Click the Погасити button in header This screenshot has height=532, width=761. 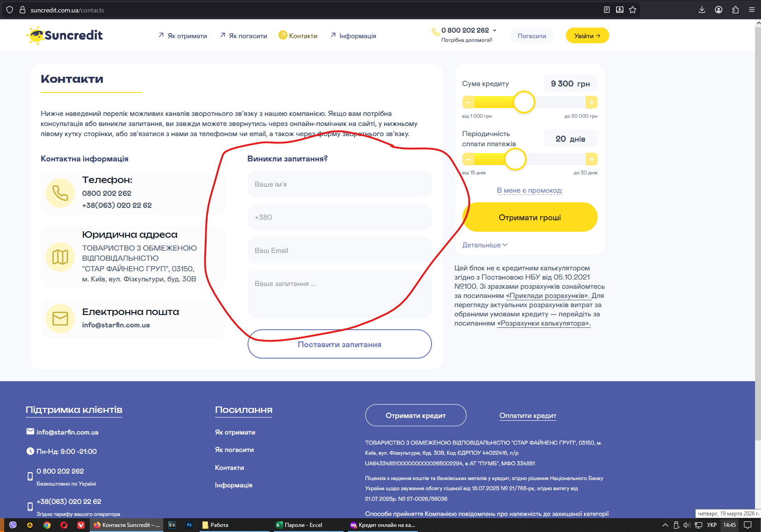pyautogui.click(x=532, y=36)
